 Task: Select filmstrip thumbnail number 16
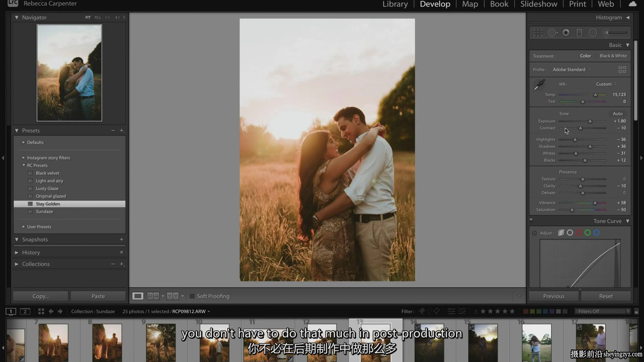click(536, 343)
